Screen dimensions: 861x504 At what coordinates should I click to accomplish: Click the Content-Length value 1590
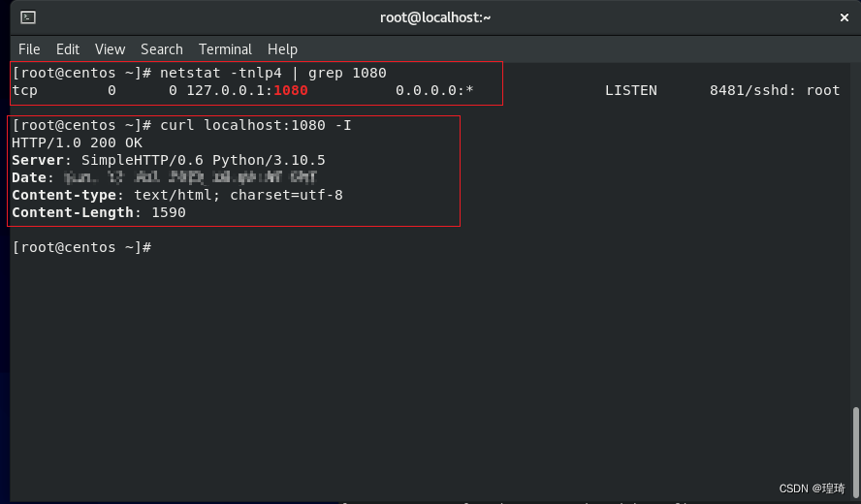(169, 212)
